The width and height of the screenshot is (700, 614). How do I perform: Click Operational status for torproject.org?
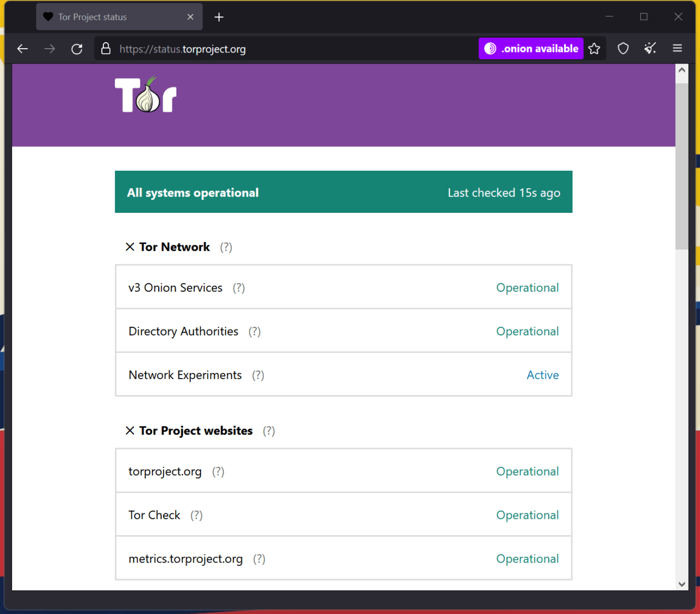point(527,472)
